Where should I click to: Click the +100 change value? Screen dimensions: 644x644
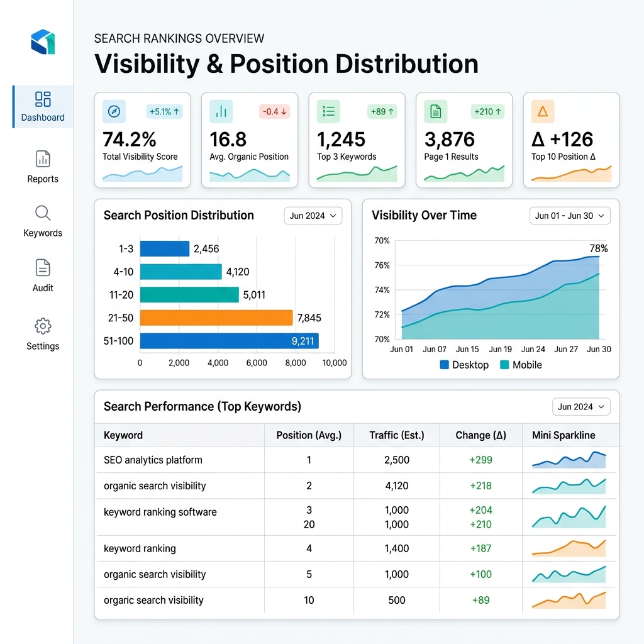pos(481,575)
